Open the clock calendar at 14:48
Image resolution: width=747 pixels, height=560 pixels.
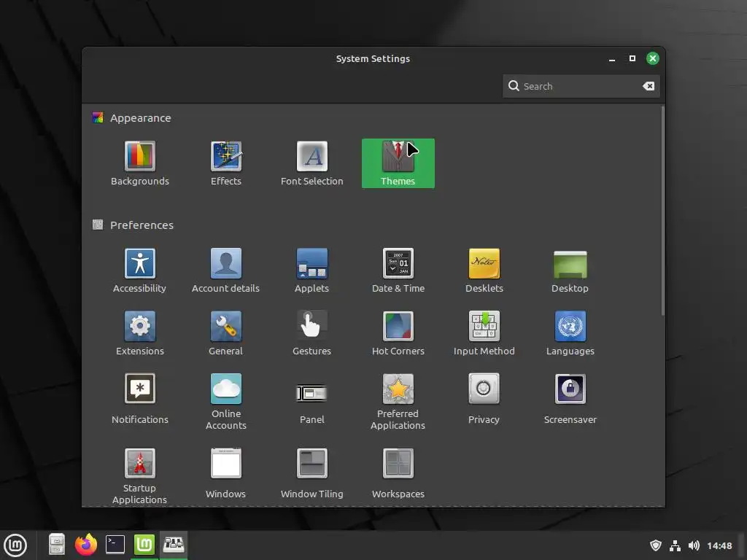pyautogui.click(x=719, y=545)
